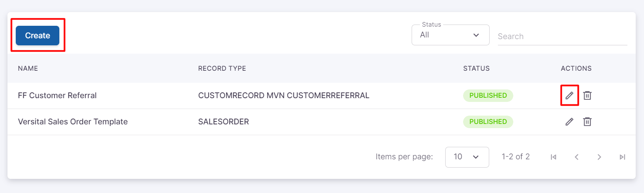
Task: Sort by the Name column header
Action: coord(28,68)
